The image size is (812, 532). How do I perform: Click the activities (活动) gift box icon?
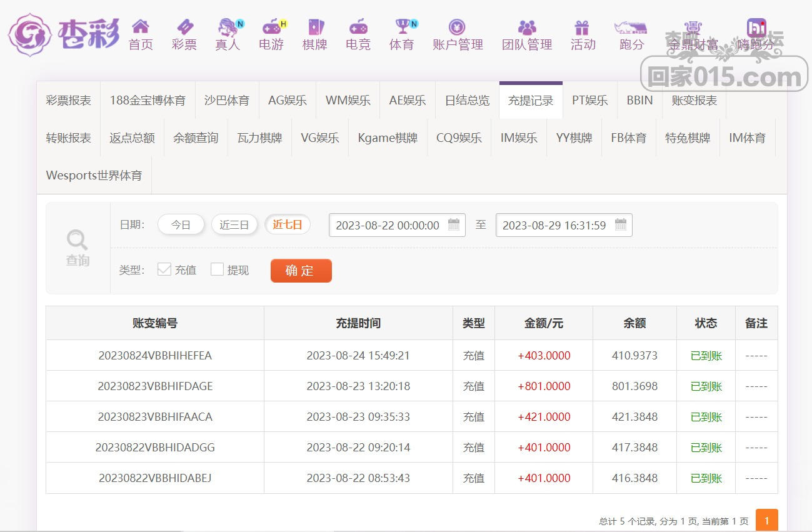tap(583, 27)
